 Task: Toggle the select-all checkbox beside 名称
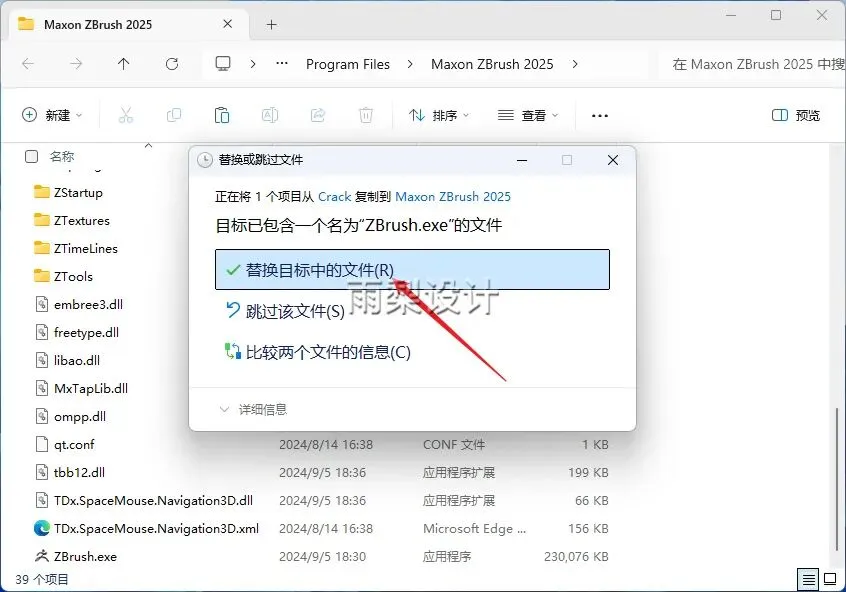pyautogui.click(x=32, y=156)
